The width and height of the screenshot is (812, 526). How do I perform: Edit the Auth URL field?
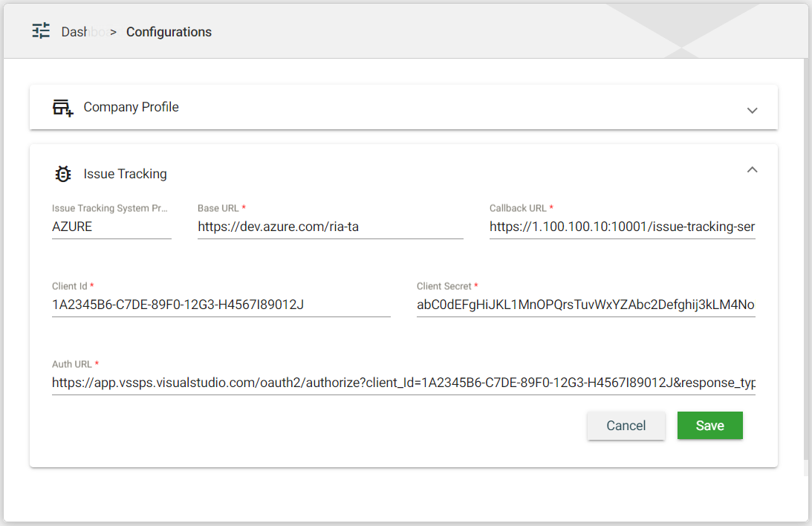pyautogui.click(x=403, y=383)
